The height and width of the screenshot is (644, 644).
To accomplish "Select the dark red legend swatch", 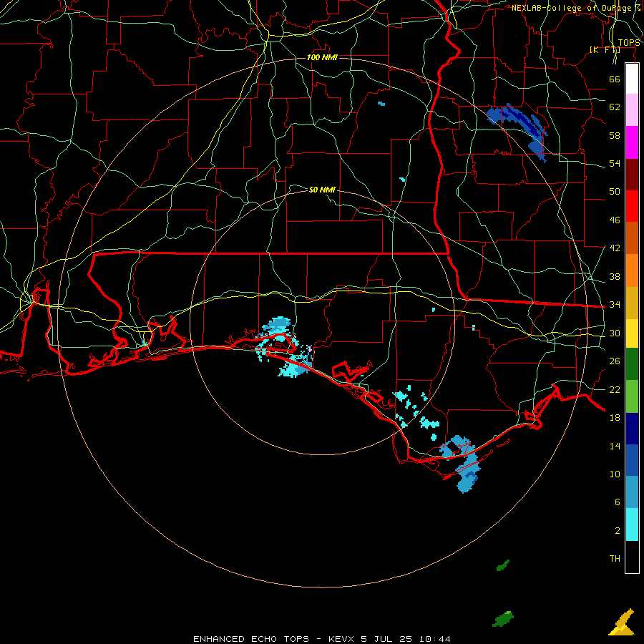I will click(x=632, y=175).
